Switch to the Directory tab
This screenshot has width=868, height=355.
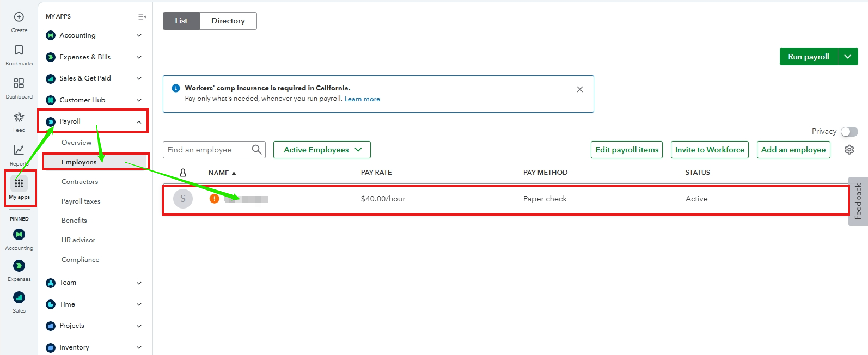coord(228,21)
